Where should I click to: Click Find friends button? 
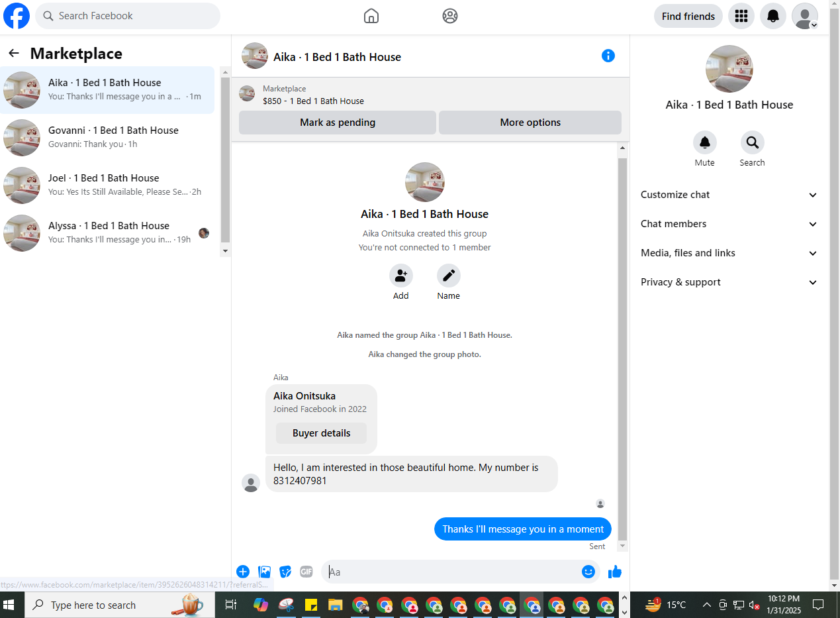688,16
